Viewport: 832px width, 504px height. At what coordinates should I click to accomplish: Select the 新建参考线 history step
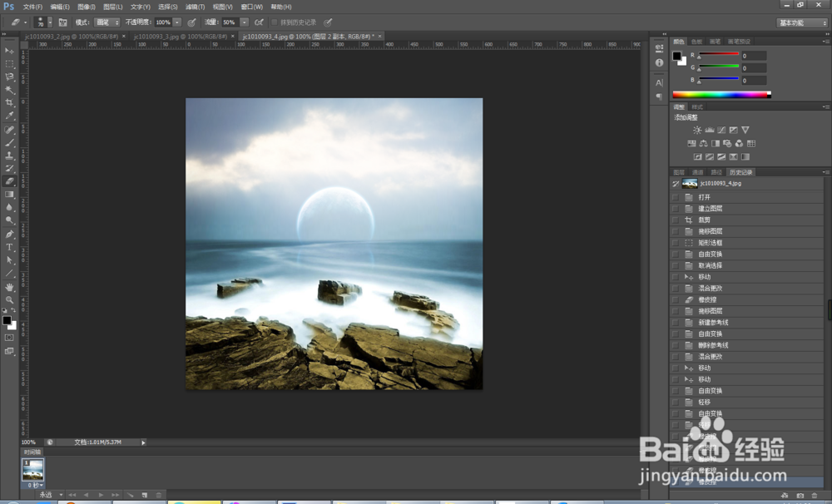(746, 323)
